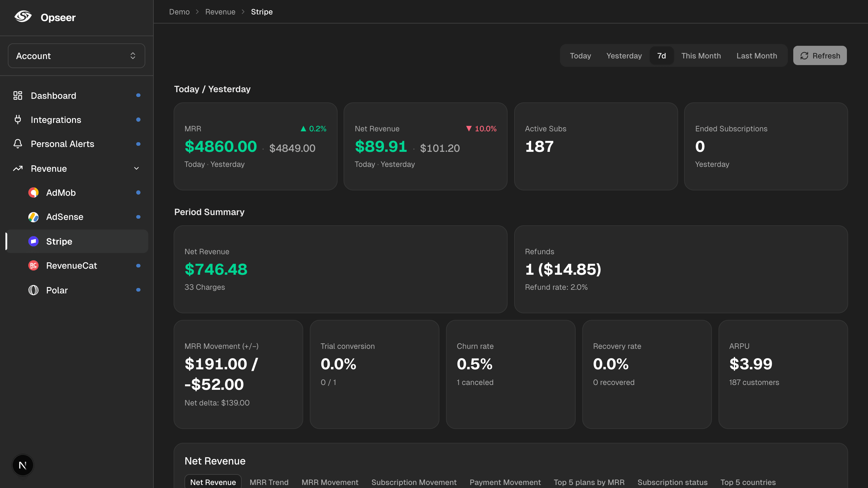Select the 7d range option
The height and width of the screenshot is (488, 868).
(662, 55)
